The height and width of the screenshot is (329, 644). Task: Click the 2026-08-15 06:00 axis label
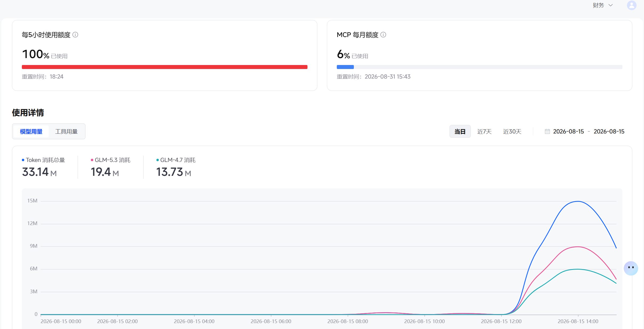[271, 321]
